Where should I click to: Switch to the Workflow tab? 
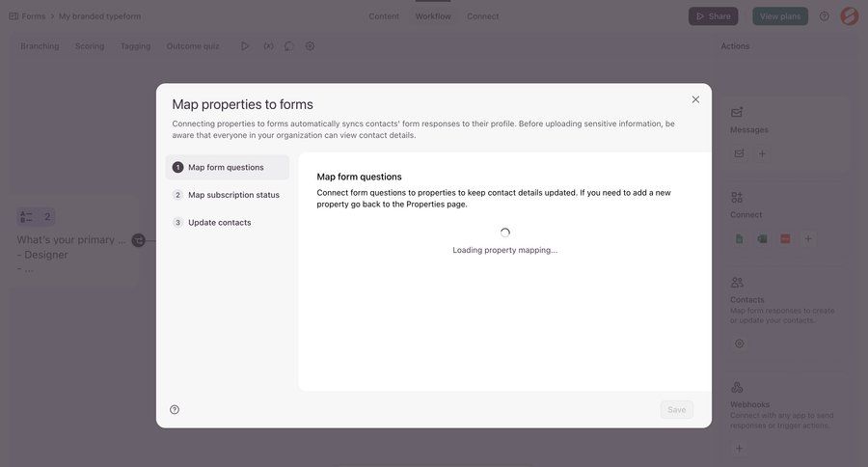click(433, 16)
